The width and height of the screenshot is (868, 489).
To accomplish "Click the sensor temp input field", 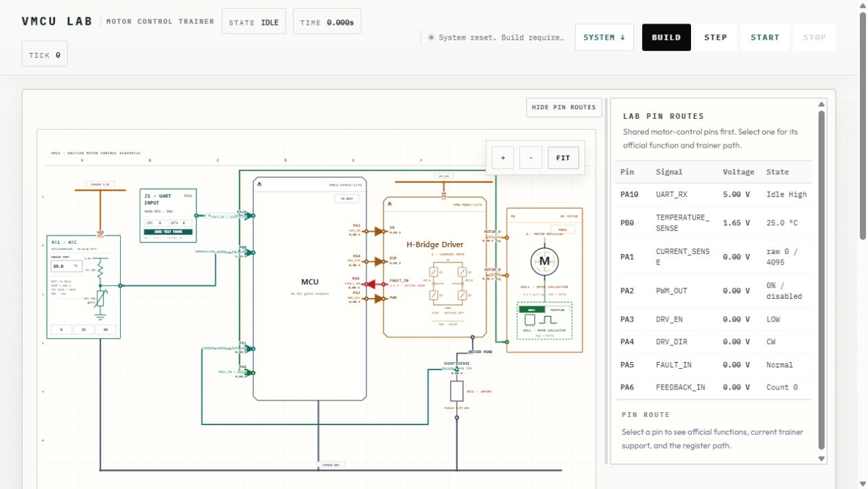I will pos(67,265).
